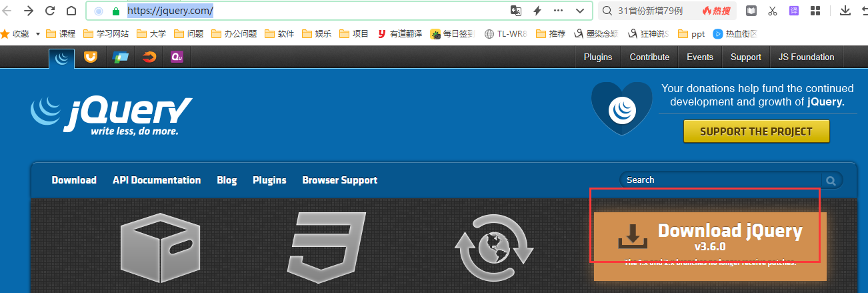Viewport: 868px width, 293px height.
Task: Switch to the QUnit project icon
Action: [177, 57]
